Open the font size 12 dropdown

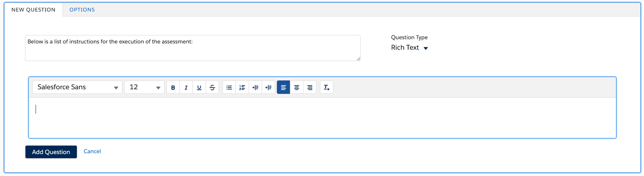[144, 87]
